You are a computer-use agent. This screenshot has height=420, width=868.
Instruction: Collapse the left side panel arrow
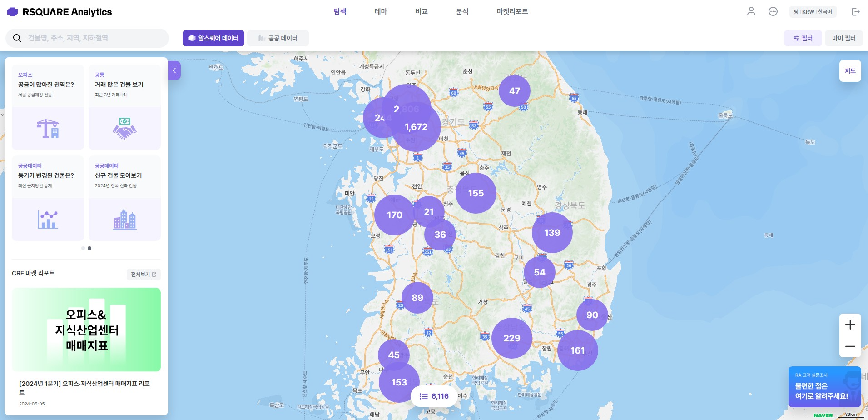[174, 70]
